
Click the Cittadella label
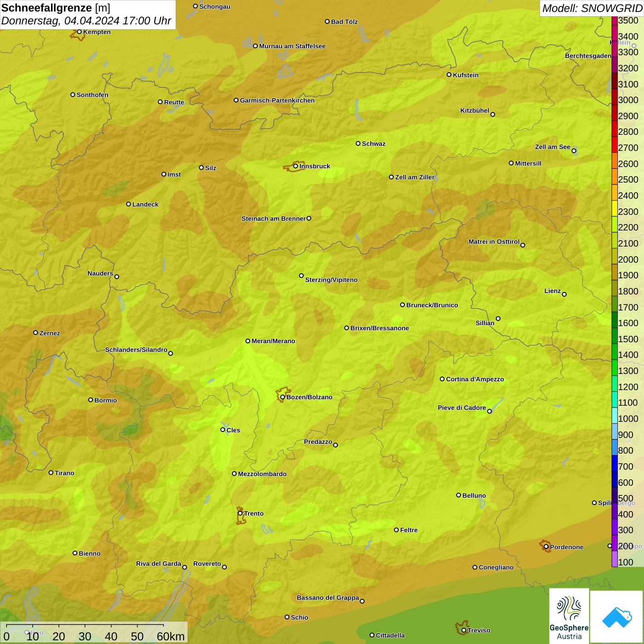(390, 635)
